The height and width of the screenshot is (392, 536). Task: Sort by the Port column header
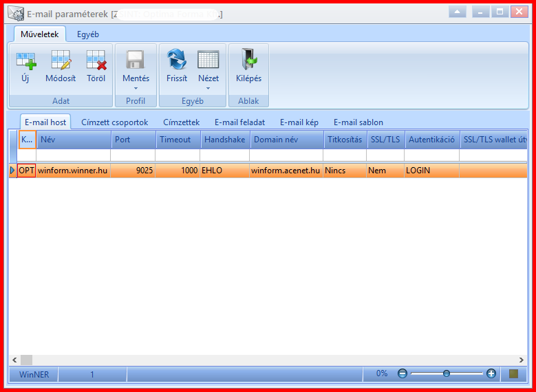point(133,140)
